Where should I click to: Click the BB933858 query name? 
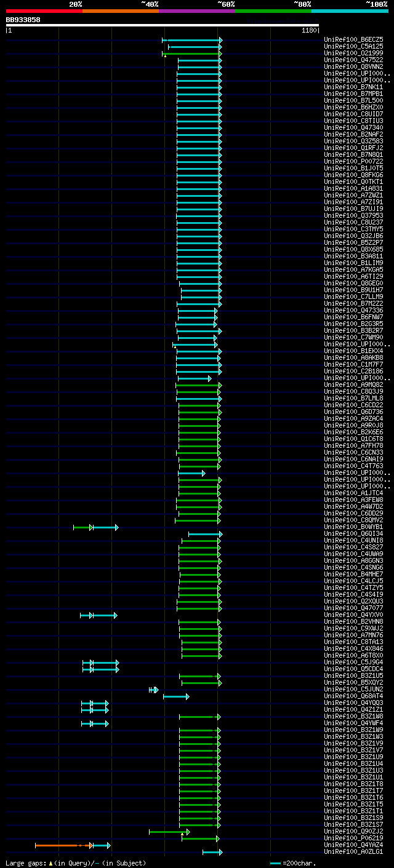pos(23,20)
